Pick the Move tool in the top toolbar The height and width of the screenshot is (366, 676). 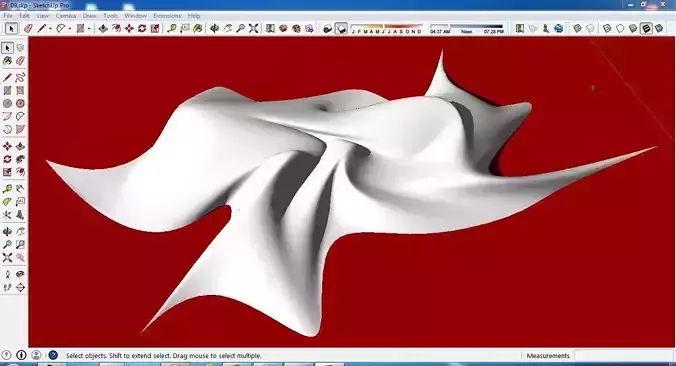(129, 28)
